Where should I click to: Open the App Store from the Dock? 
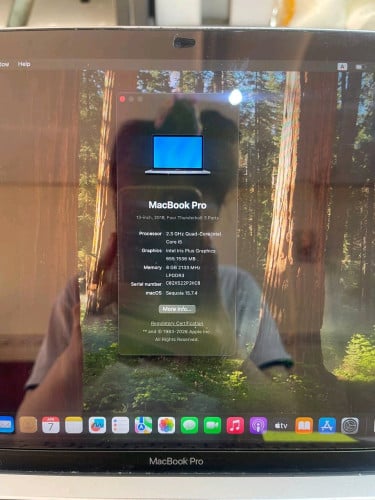point(327,425)
